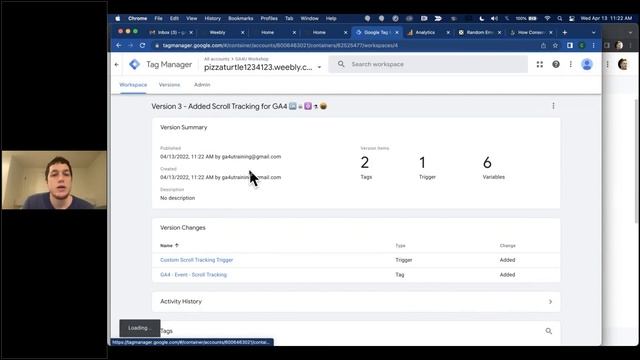Screen dimensions: 640x360
Task: Click the site lock icon in address bar
Action: point(157,45)
